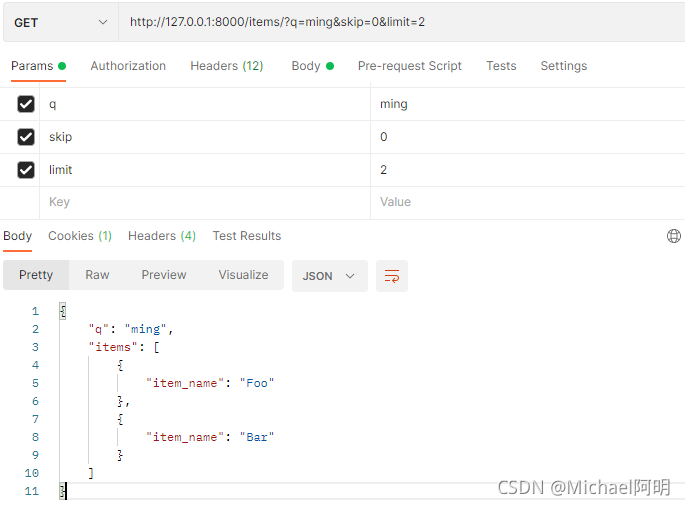Click line number 1 in the gutter

point(35,311)
